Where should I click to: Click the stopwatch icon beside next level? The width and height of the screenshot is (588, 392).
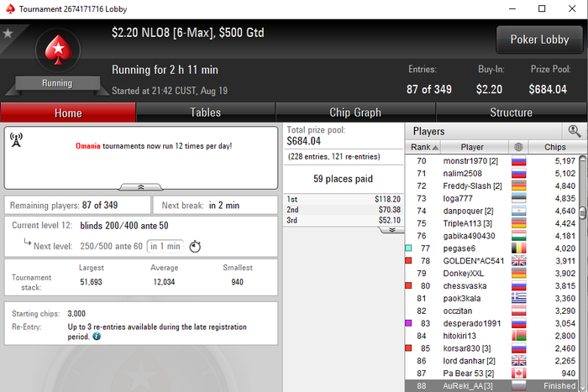tap(195, 246)
